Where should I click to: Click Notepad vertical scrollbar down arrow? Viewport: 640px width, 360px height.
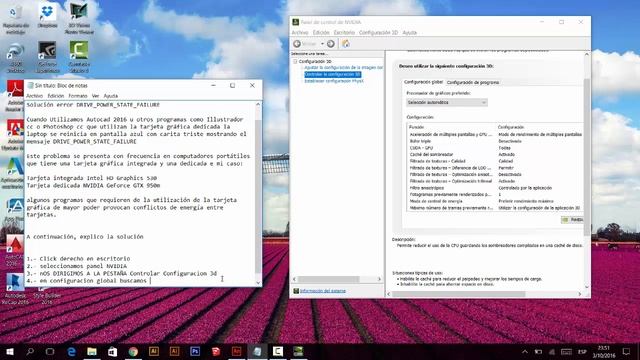tap(258, 282)
